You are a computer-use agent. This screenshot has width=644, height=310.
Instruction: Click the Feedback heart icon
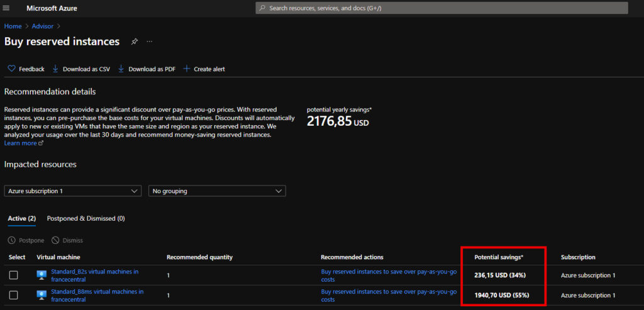pyautogui.click(x=11, y=69)
